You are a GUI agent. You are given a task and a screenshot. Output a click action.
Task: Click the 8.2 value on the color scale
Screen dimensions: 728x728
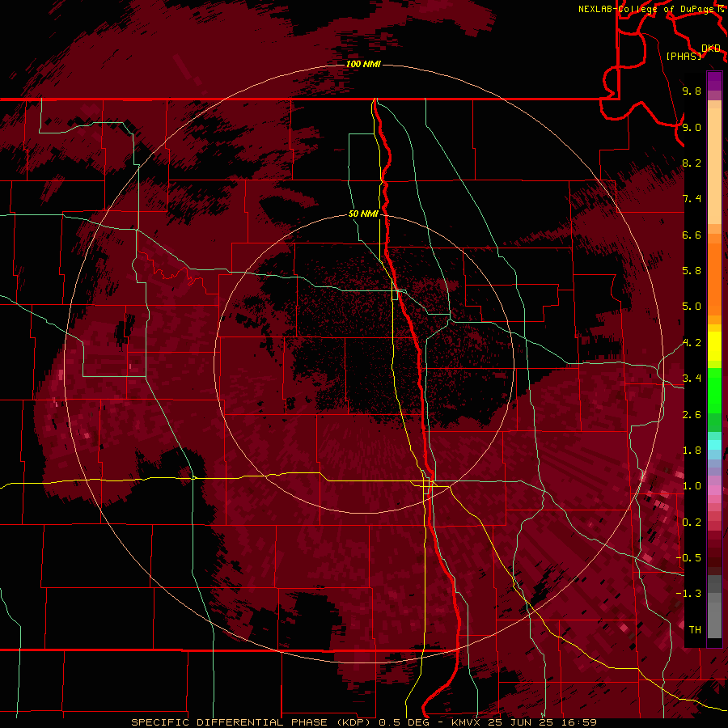tap(692, 163)
